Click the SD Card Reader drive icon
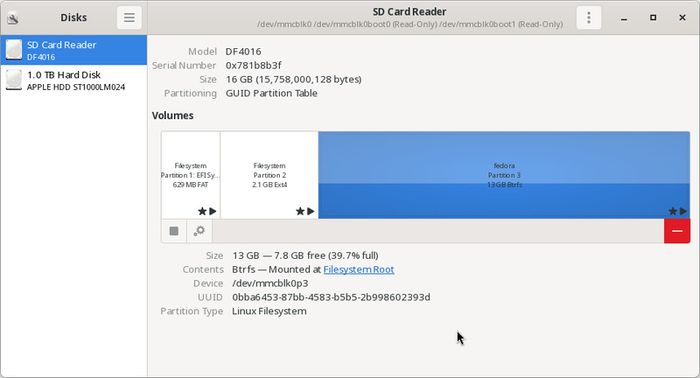 (14, 50)
